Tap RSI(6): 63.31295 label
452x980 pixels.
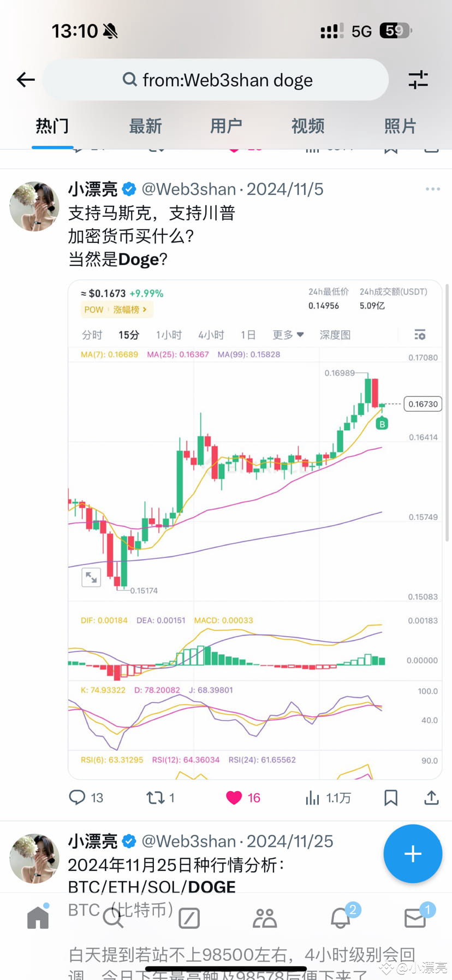pos(112,759)
